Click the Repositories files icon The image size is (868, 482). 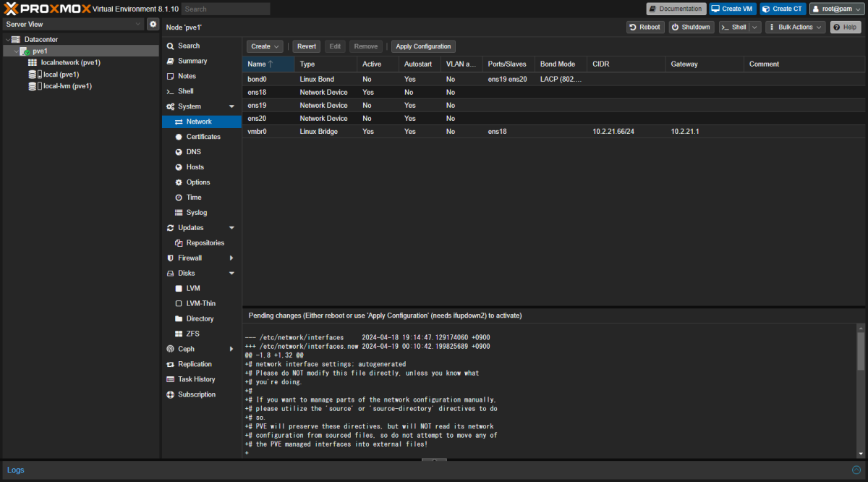[179, 243]
